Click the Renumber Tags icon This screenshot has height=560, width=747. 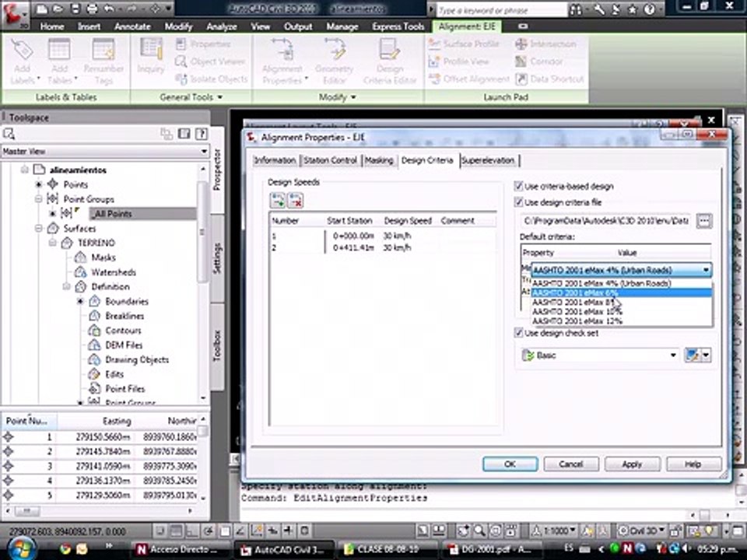pos(103,62)
